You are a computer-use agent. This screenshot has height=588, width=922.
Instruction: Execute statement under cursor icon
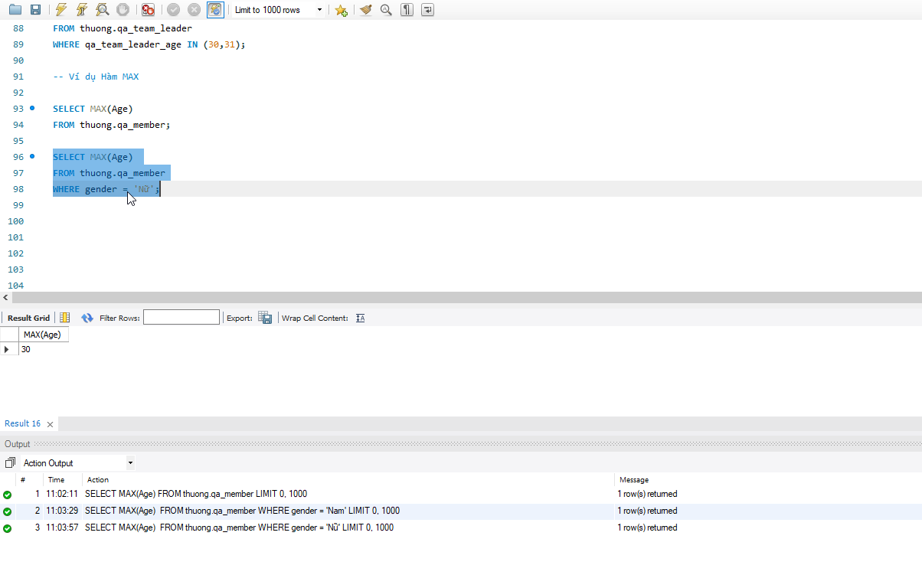(x=81, y=10)
